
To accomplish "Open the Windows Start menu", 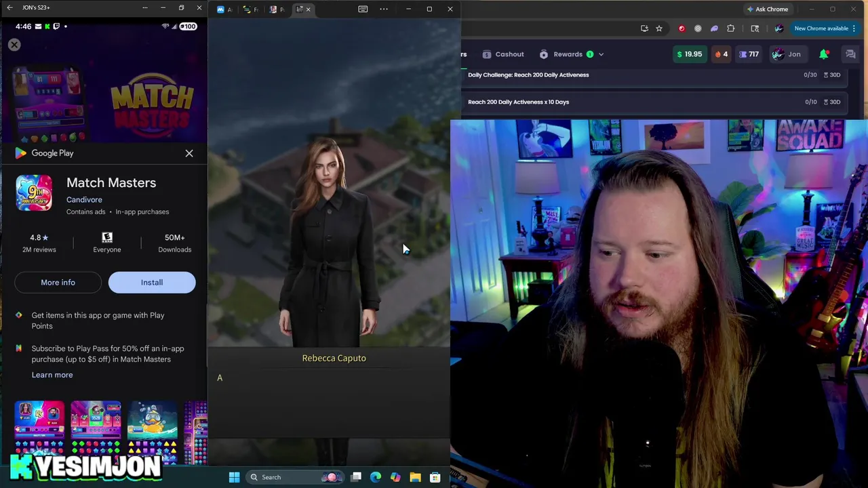I will click(x=234, y=477).
